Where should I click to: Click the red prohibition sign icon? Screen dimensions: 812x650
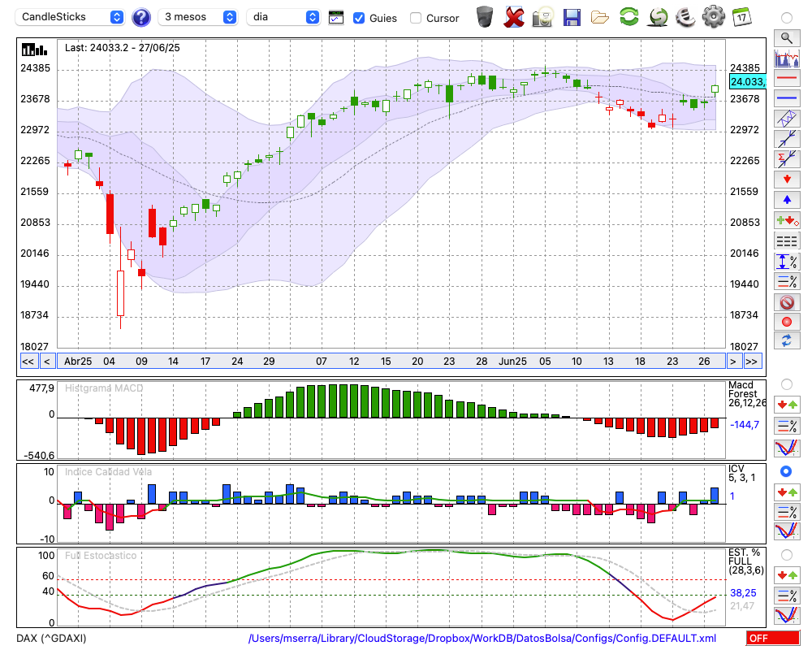787,302
